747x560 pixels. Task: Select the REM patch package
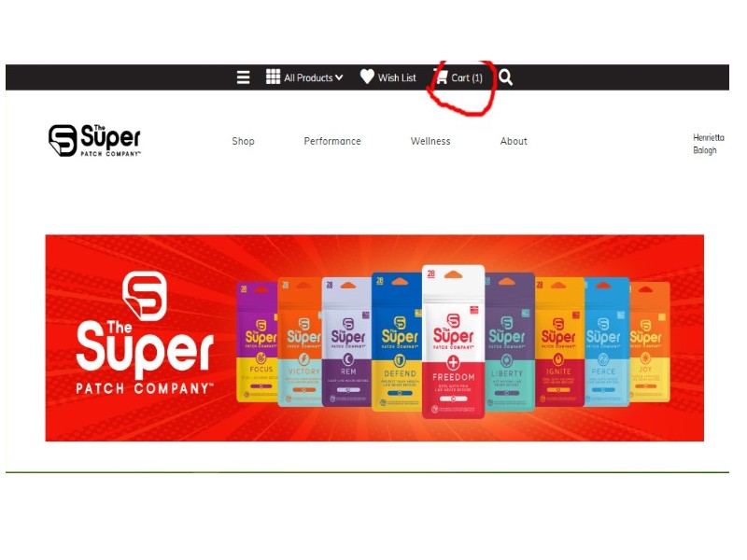pos(346,342)
